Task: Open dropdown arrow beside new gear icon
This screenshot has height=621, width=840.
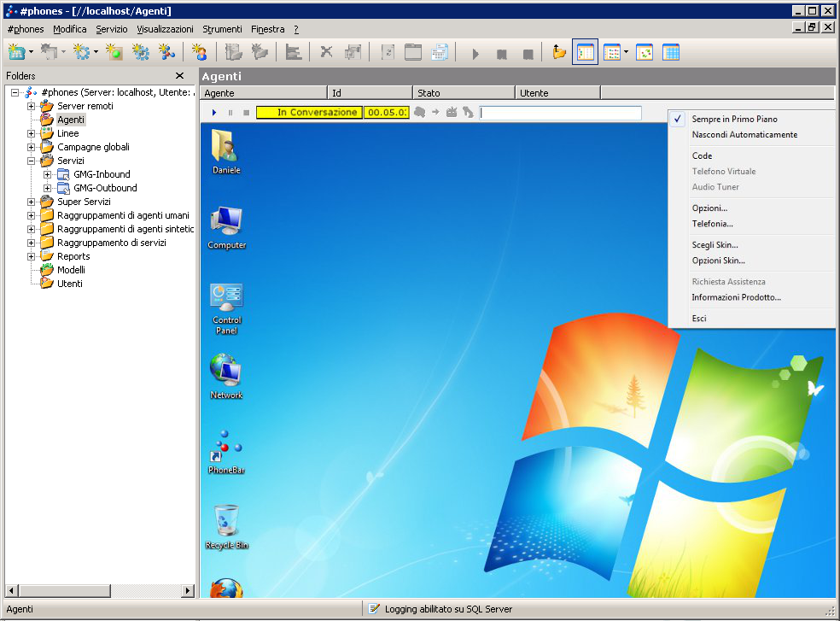Action: pyautogui.click(x=96, y=52)
